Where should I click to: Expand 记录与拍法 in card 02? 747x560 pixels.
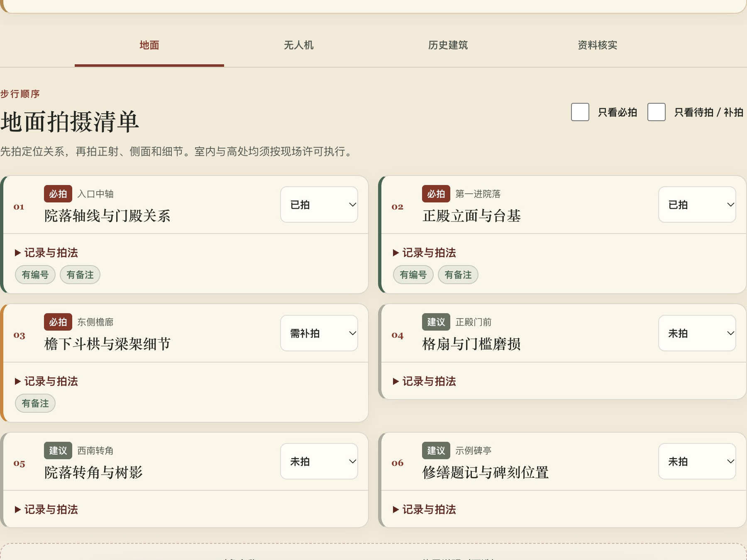pyautogui.click(x=425, y=253)
